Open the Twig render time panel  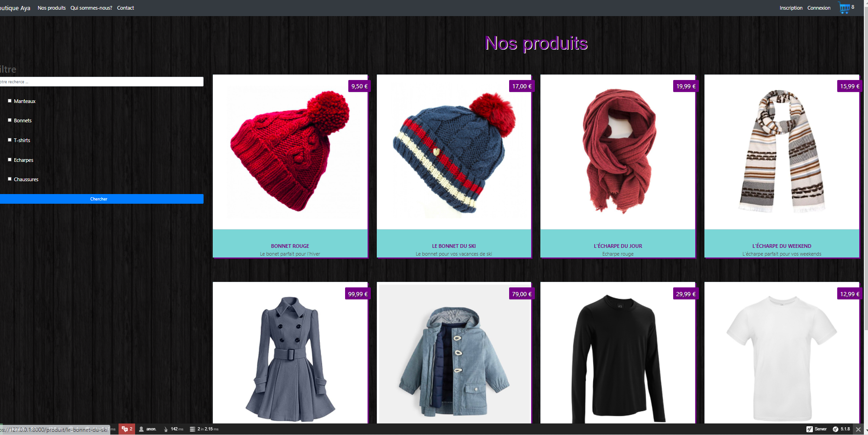tap(173, 429)
